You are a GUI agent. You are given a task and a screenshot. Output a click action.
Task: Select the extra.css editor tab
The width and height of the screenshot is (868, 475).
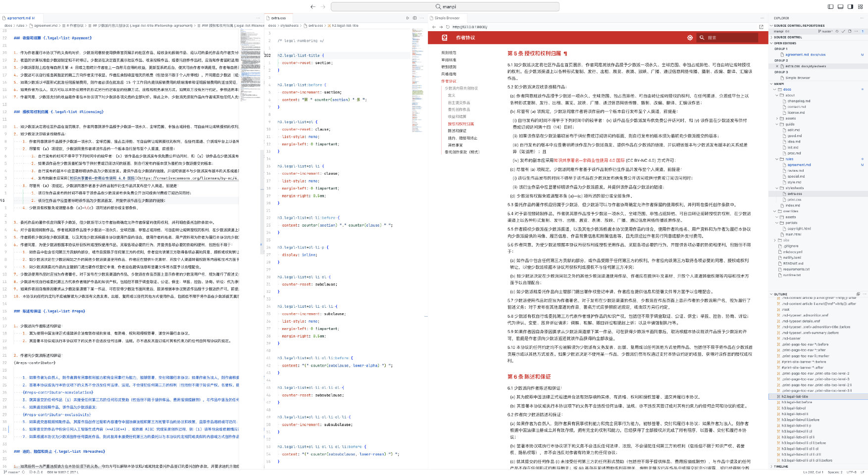[278, 18]
